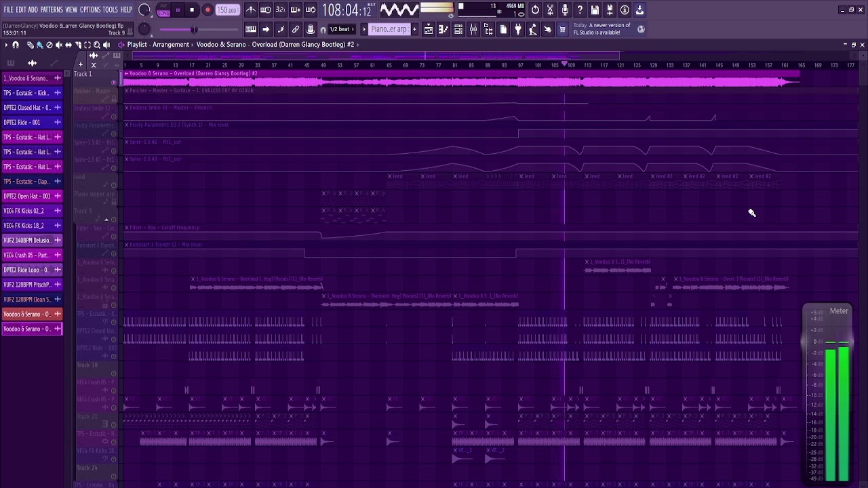The image size is (868, 488).
Task: Select the Voodoo & Serano Overload audio clip
Action: click(x=461, y=79)
